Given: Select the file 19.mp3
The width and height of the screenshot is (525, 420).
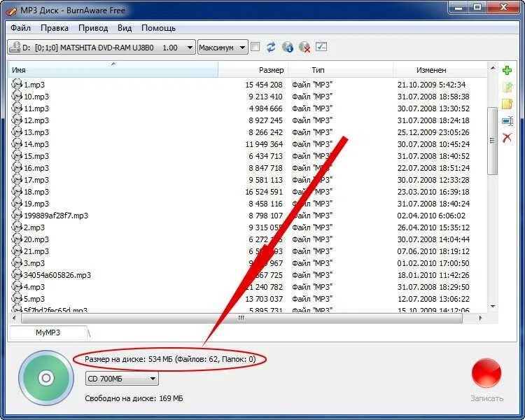Looking at the screenshot, I should pyautogui.click(x=36, y=204).
